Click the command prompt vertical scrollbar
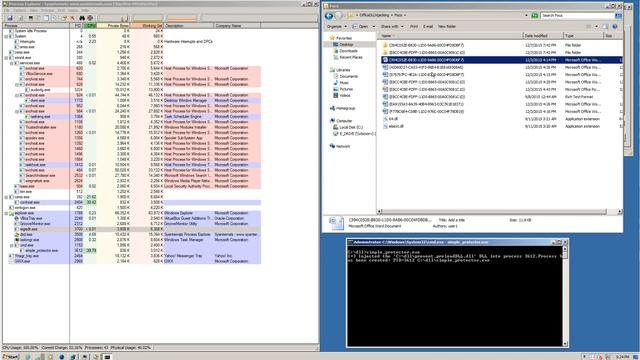Image resolution: width=640 pixels, height=360 pixels. click(565, 295)
